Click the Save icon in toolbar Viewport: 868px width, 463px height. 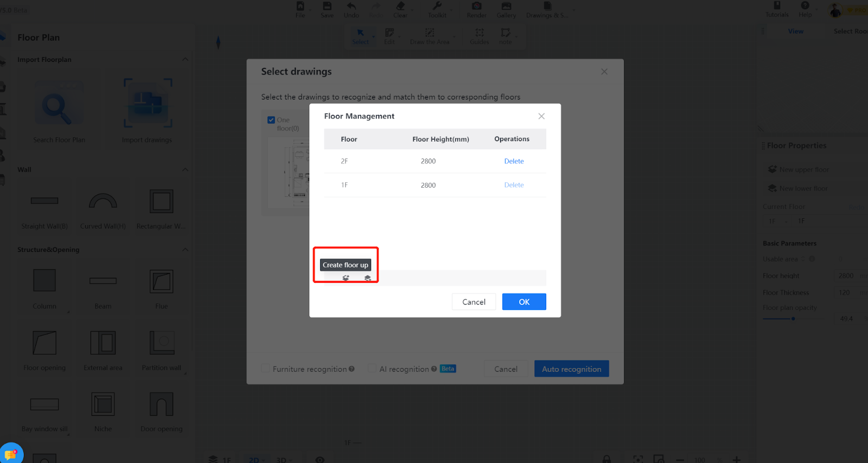click(x=327, y=6)
